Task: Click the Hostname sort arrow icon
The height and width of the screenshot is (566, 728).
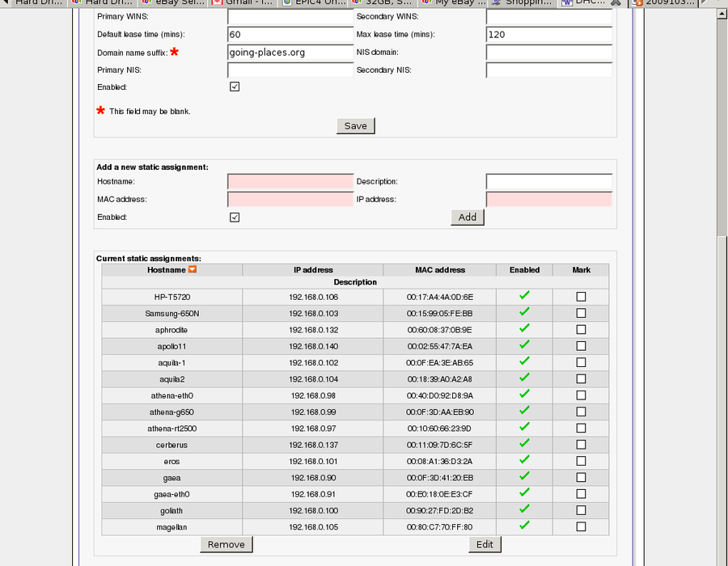Action: coord(193,269)
